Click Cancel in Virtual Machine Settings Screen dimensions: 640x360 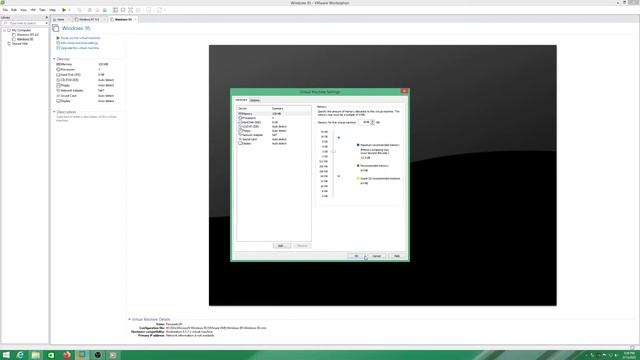coord(376,256)
